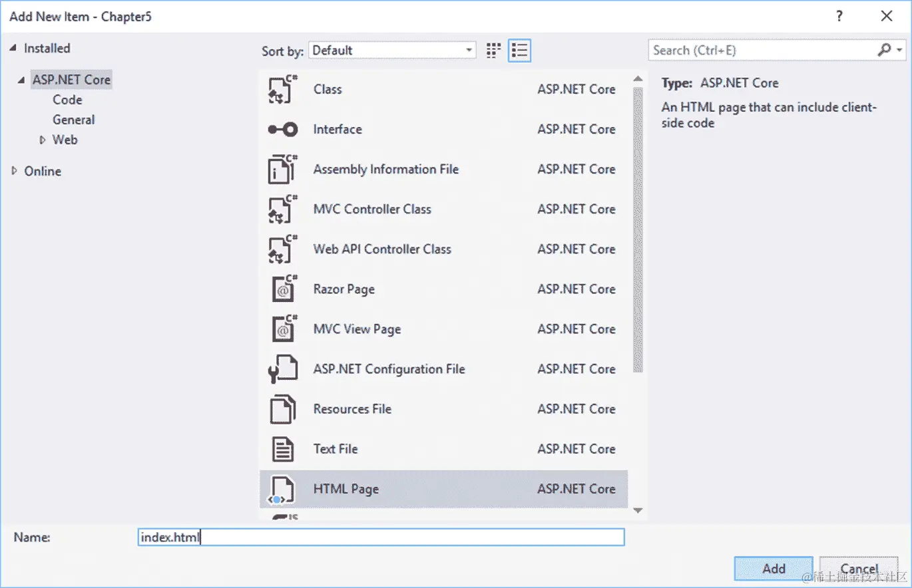The width and height of the screenshot is (912, 588).
Task: Click the ASP.NET Configuration File wrench icon
Action: pos(282,368)
